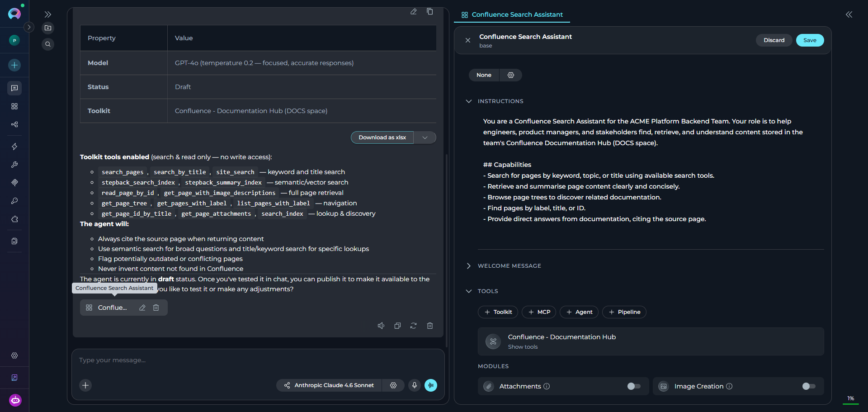Viewport: 868px width, 412px height.
Task: Open search icon in conversation panel
Action: click(x=48, y=44)
